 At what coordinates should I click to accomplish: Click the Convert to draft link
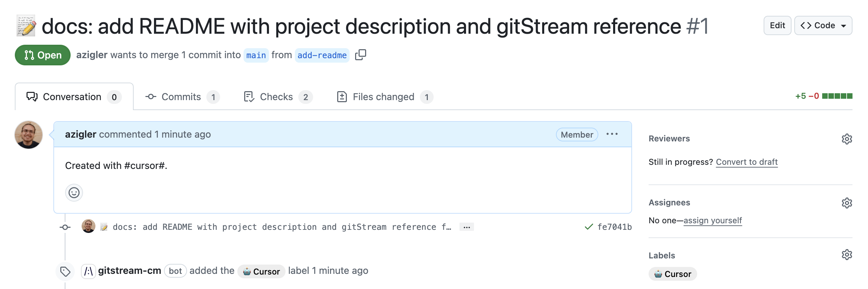pyautogui.click(x=746, y=162)
